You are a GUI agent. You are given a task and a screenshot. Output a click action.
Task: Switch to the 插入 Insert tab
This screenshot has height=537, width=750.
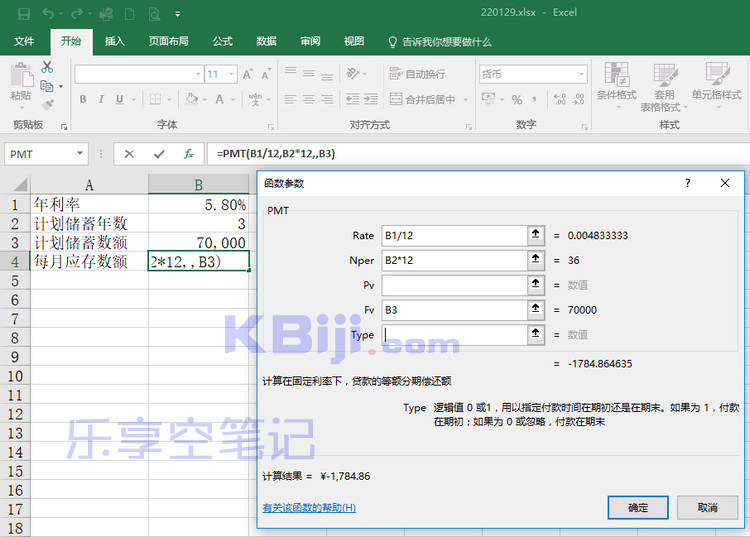click(x=115, y=41)
